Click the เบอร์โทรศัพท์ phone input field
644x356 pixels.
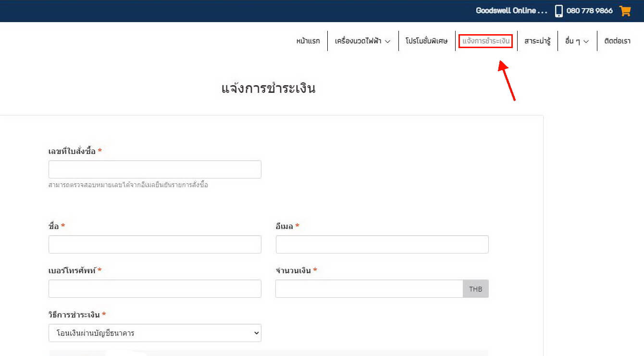[155, 289]
